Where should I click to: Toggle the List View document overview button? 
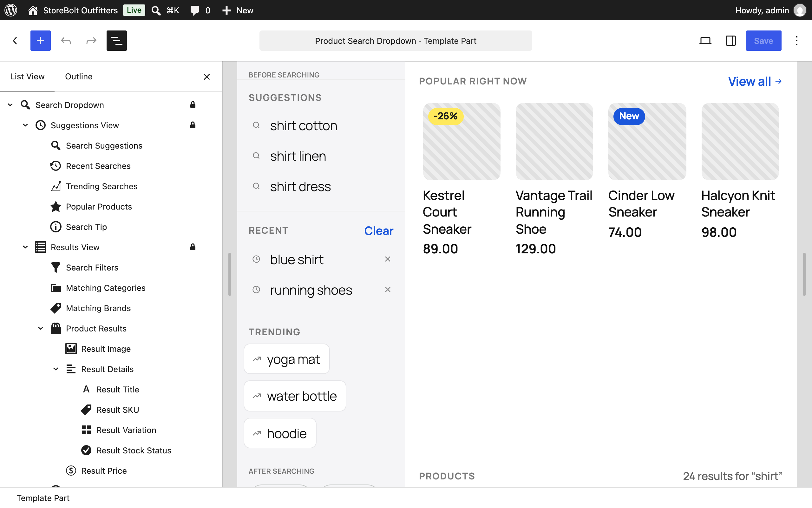coord(116,41)
